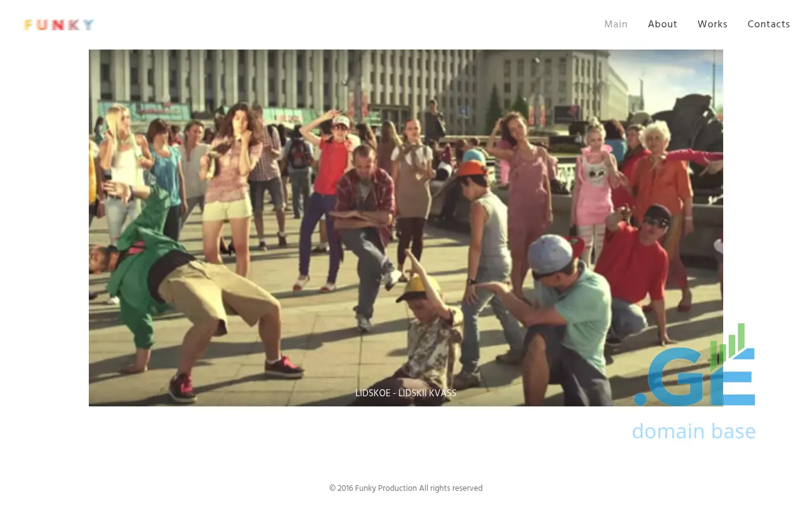
Task: Click the Funky Production copyright text
Action: coord(405,488)
